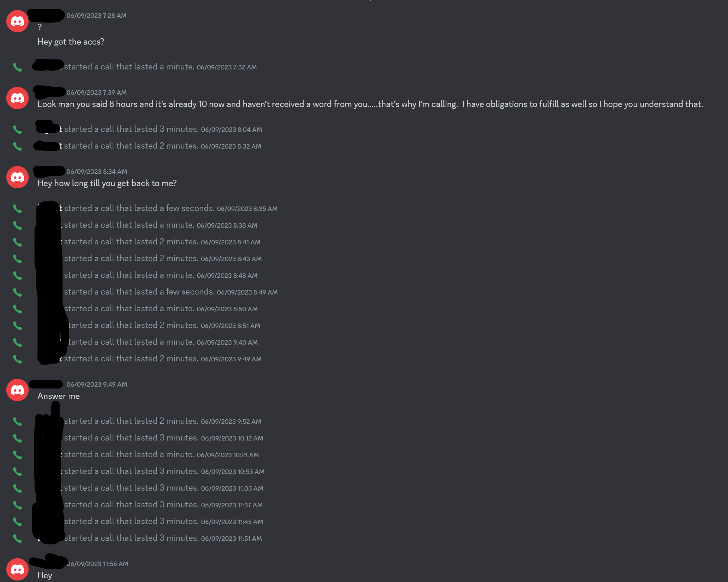Click the avatar next to "Hey how long till"
728x582 pixels.
[x=17, y=177]
